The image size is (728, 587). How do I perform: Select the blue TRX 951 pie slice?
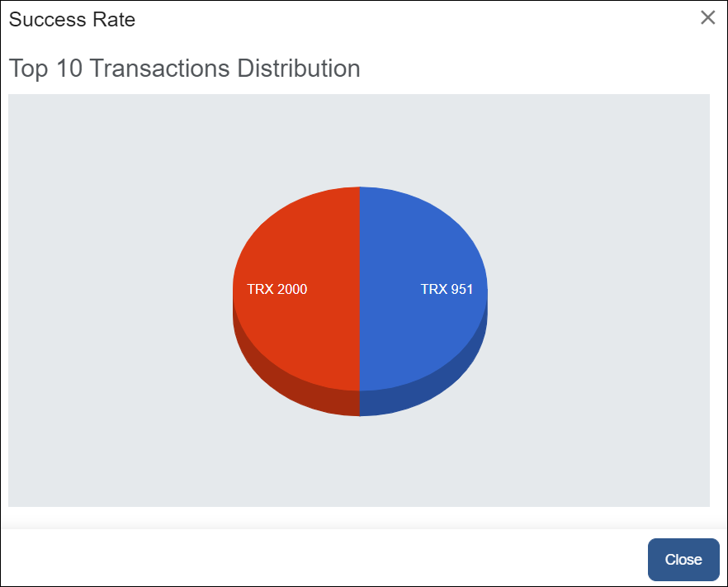421,239
